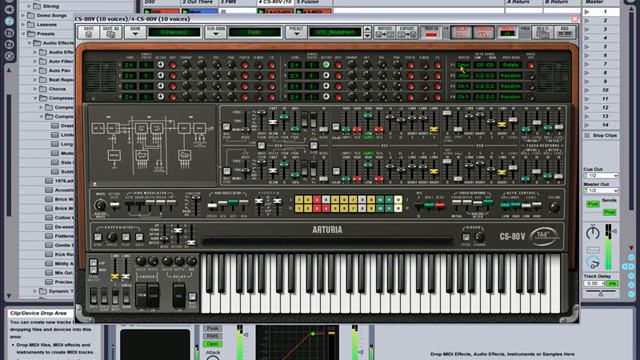Launch scene 10 in Master track
The width and height of the screenshot is (640, 360).
[x=587, y=90]
